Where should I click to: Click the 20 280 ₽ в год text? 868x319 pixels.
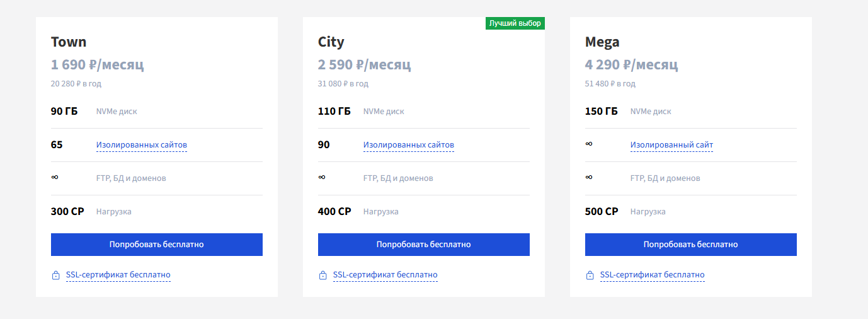click(76, 84)
